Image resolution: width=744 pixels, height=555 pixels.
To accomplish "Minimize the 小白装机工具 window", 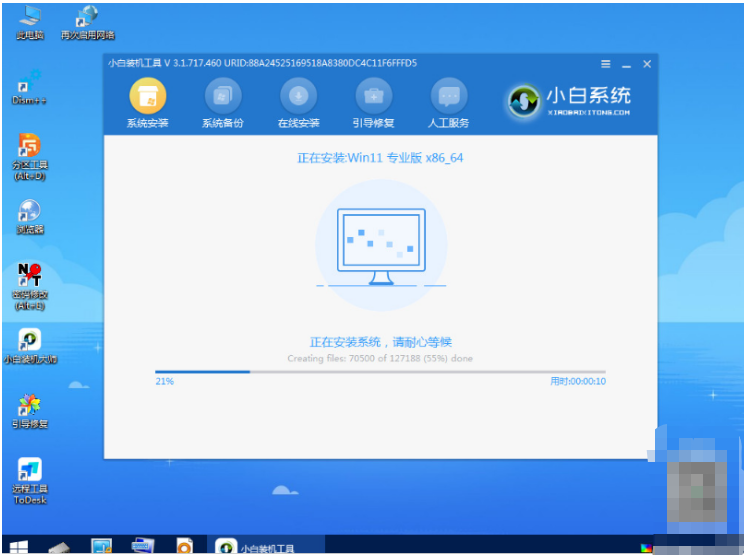I will click(626, 65).
